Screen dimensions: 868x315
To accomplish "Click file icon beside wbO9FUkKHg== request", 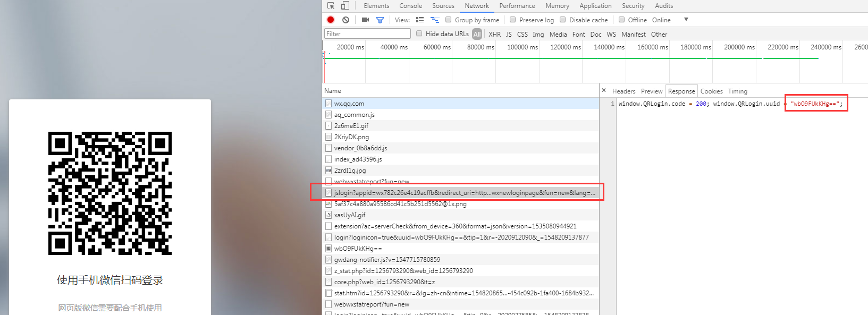I will (x=328, y=249).
